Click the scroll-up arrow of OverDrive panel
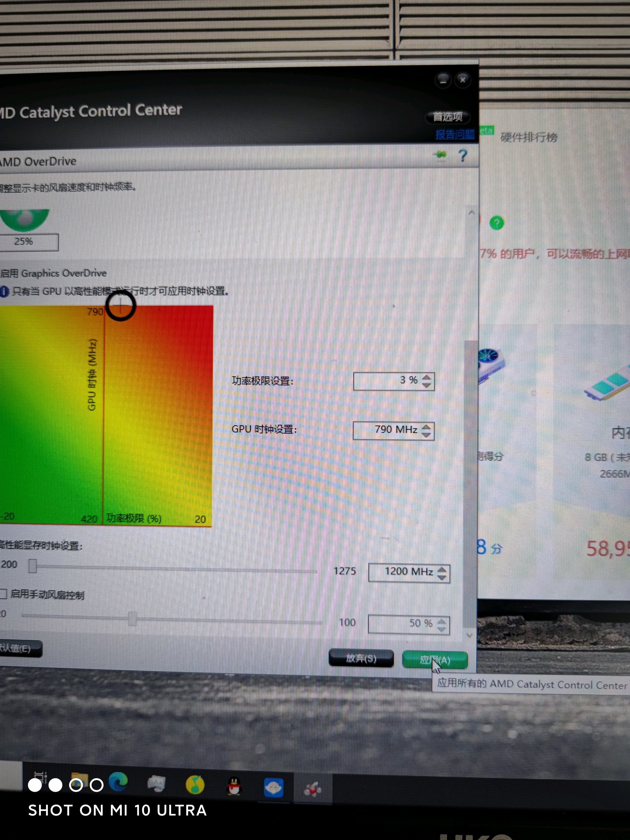This screenshot has width=630, height=840. 472,213
